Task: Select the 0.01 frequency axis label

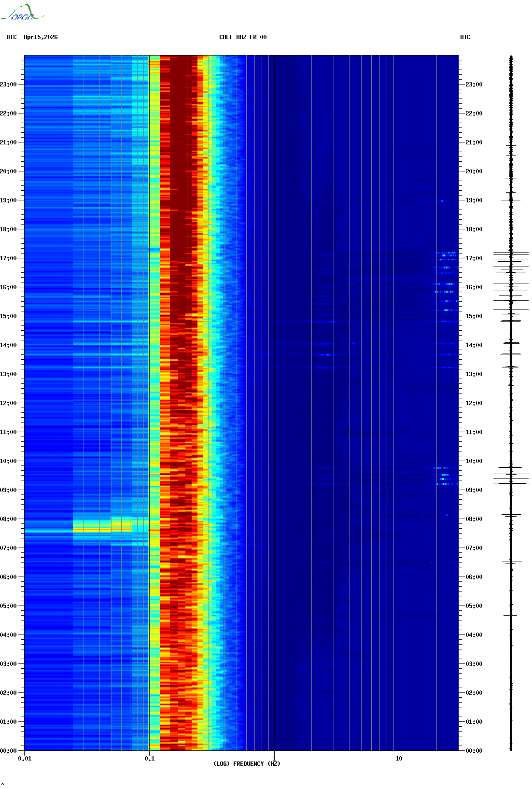Action: point(25,758)
